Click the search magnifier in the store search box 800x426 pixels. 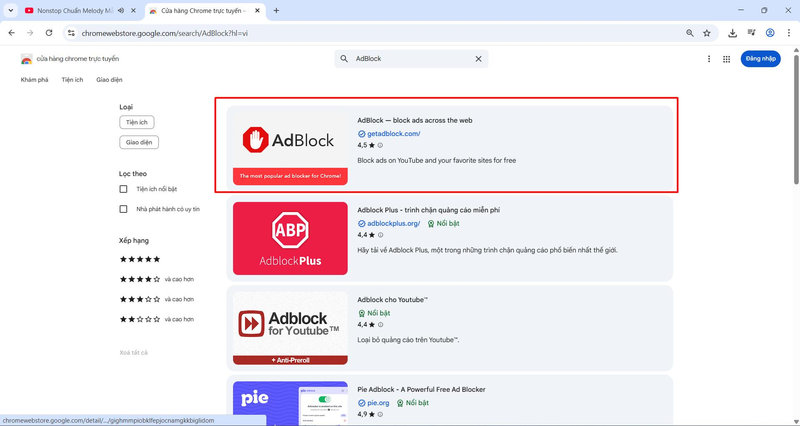344,59
